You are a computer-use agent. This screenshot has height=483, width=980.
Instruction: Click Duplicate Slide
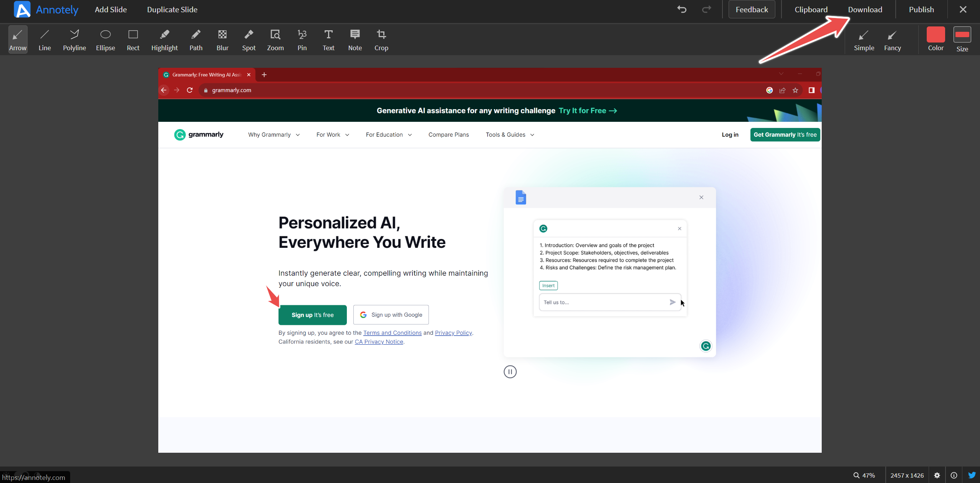coord(172,10)
